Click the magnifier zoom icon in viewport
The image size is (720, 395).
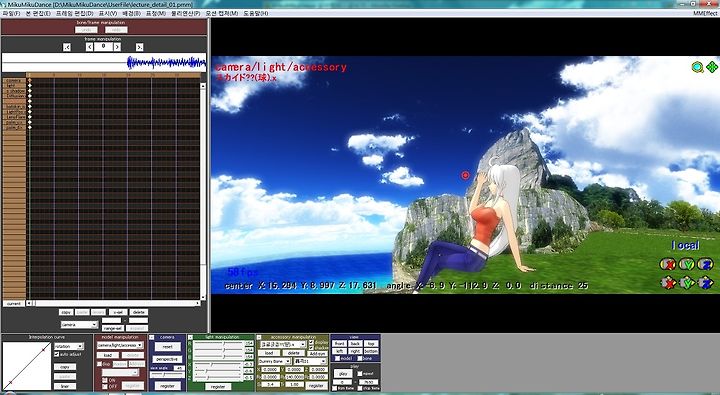[x=698, y=67]
